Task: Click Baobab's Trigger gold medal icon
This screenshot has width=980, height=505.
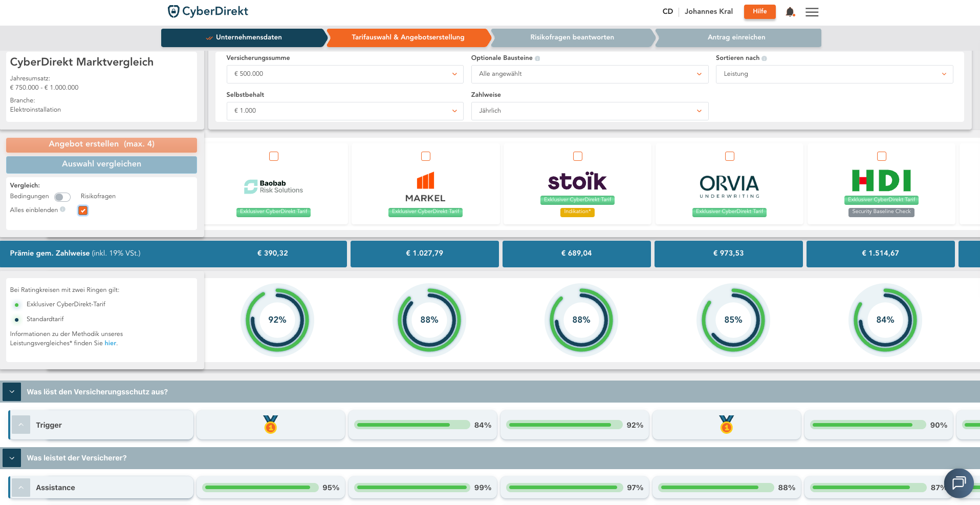Action: click(271, 424)
